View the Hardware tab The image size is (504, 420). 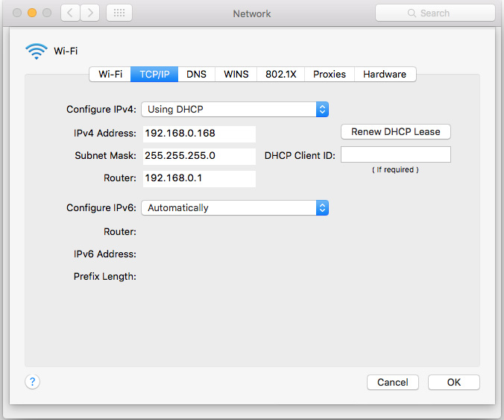tap(385, 74)
